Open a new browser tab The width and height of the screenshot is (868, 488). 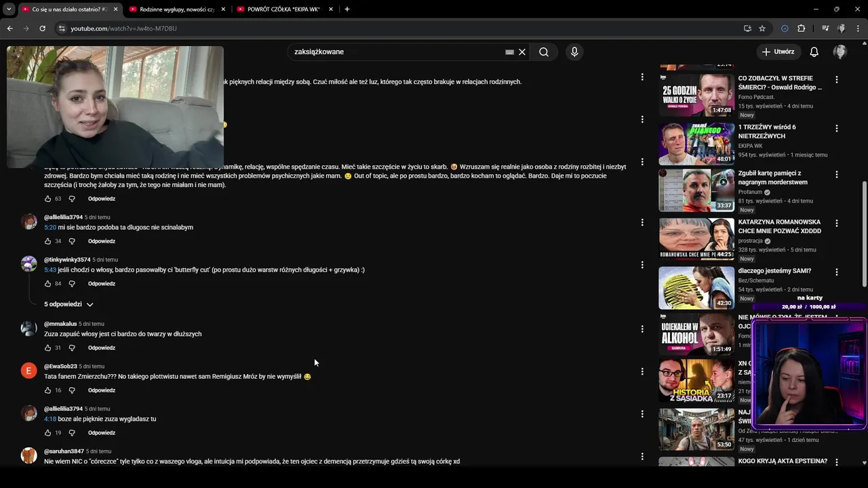click(x=347, y=9)
